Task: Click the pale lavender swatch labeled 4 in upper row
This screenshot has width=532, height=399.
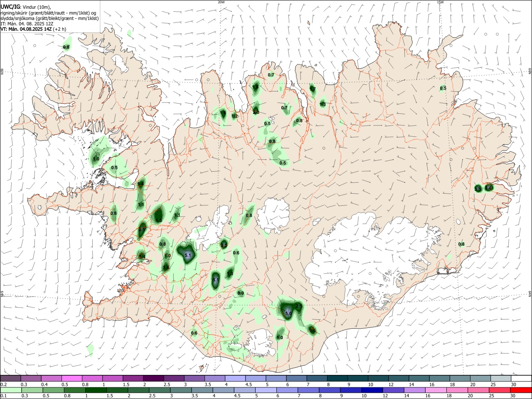Action: pos(235,378)
